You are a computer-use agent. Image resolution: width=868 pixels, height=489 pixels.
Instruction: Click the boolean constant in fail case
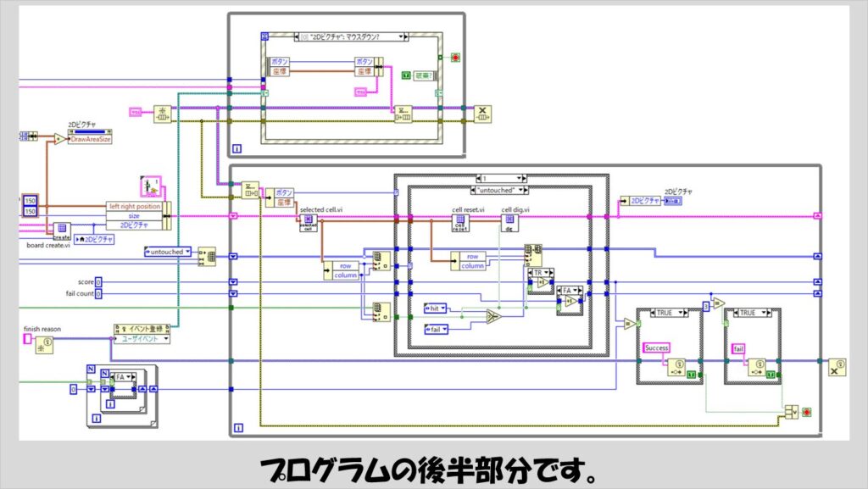(771, 373)
